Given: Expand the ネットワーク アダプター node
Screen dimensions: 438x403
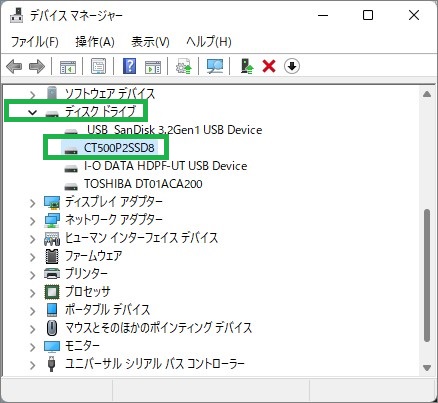Looking at the screenshot, I should click(32, 221).
